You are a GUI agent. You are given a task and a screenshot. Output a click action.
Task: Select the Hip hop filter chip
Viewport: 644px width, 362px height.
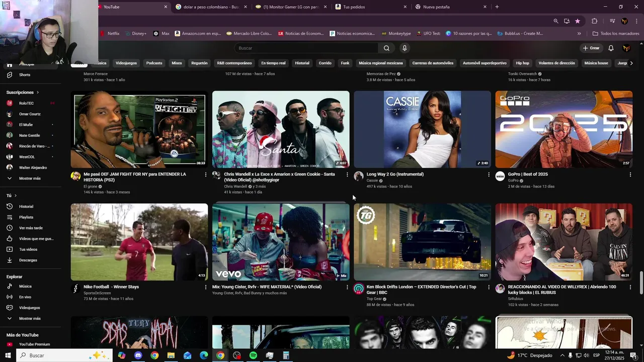(x=522, y=63)
